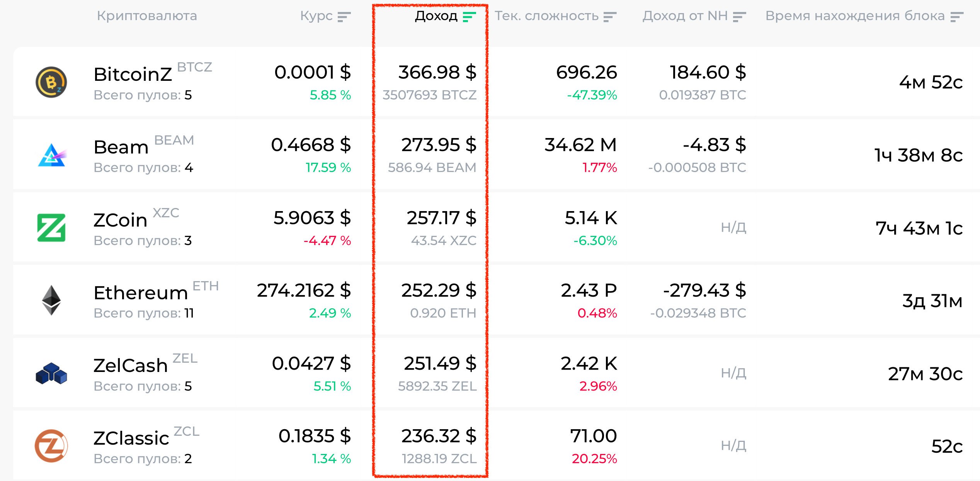This screenshot has height=481, width=980.
Task: Click the 7ч 43м 1с block time
Action: (x=919, y=228)
